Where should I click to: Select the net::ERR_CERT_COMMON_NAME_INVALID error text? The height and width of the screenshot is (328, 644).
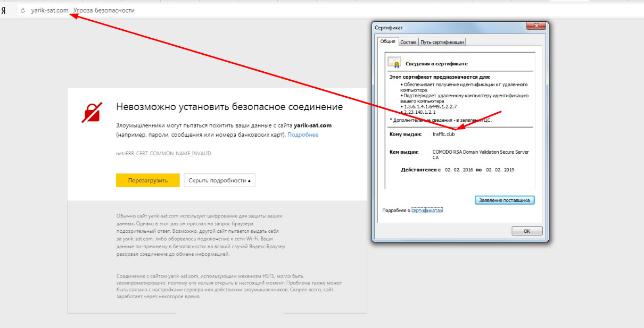point(163,153)
